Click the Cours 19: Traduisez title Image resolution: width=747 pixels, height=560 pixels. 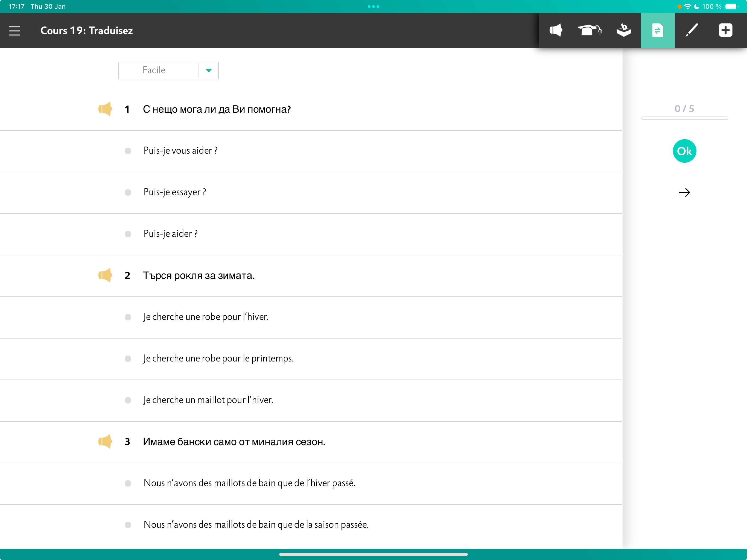86,30
